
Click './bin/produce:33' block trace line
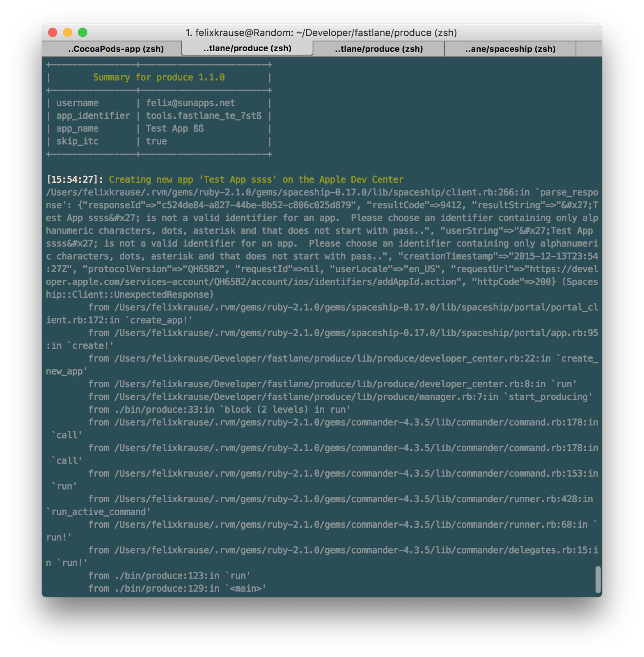[219, 409]
